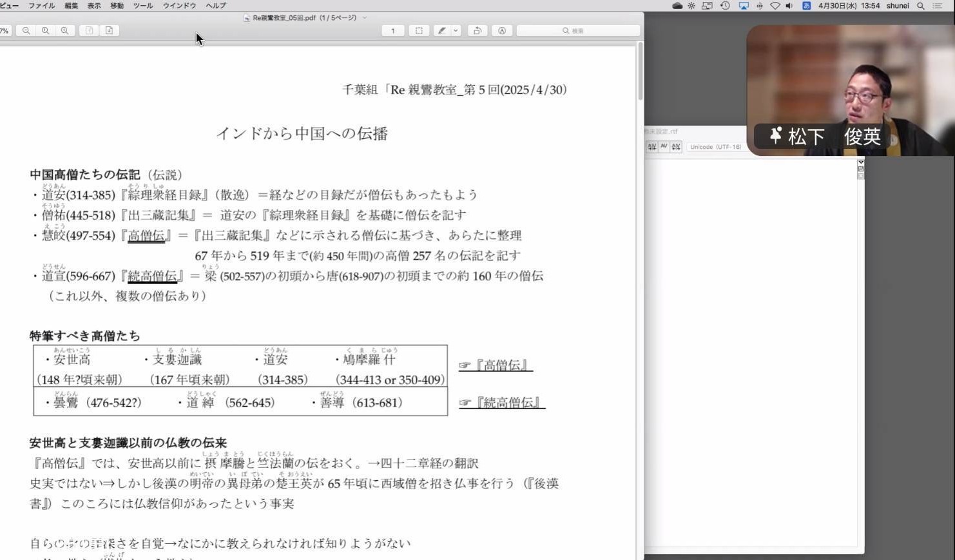Click the heading インドから中国への伝播
This screenshot has width=955, height=560.
[x=302, y=133]
